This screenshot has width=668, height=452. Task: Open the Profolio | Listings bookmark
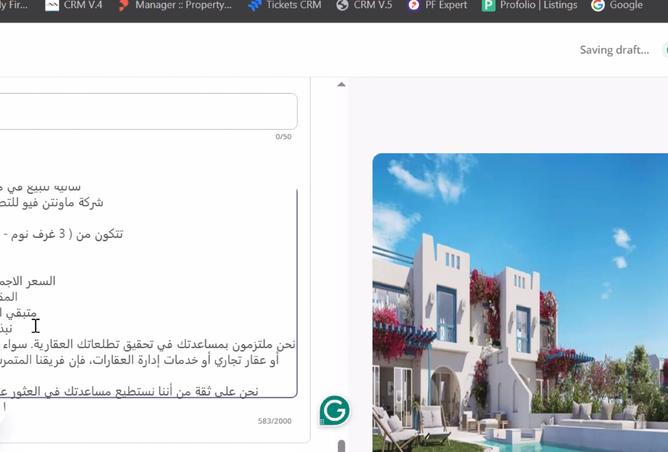click(530, 5)
